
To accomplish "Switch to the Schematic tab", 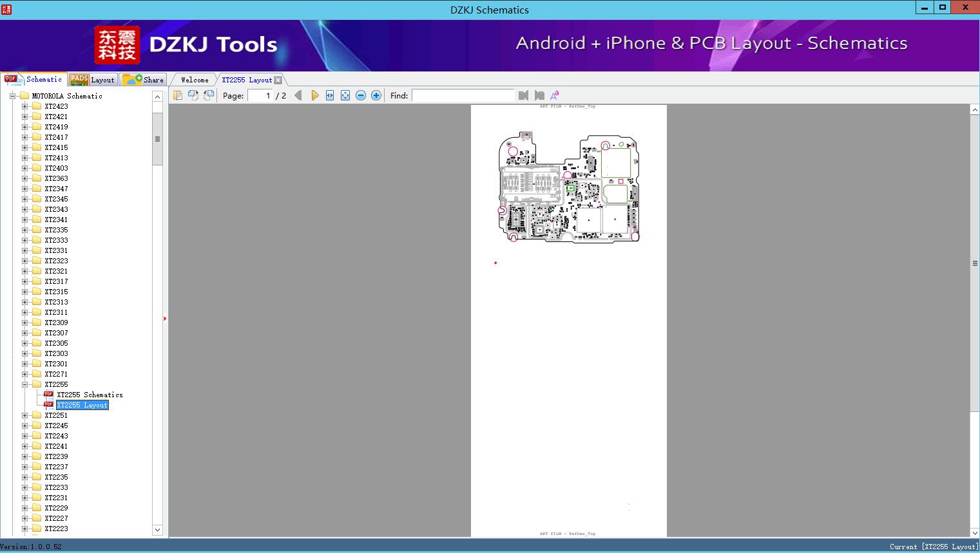I will tap(34, 79).
